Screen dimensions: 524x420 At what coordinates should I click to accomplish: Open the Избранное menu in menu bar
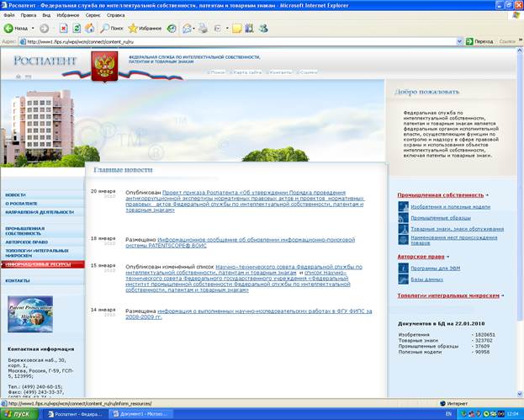coord(68,15)
